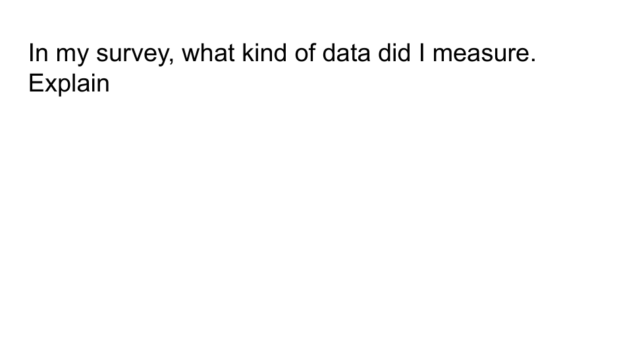This screenshot has width=644, height=362.
Task: Click the standalone "I" before "measure"
Action: 421,54
